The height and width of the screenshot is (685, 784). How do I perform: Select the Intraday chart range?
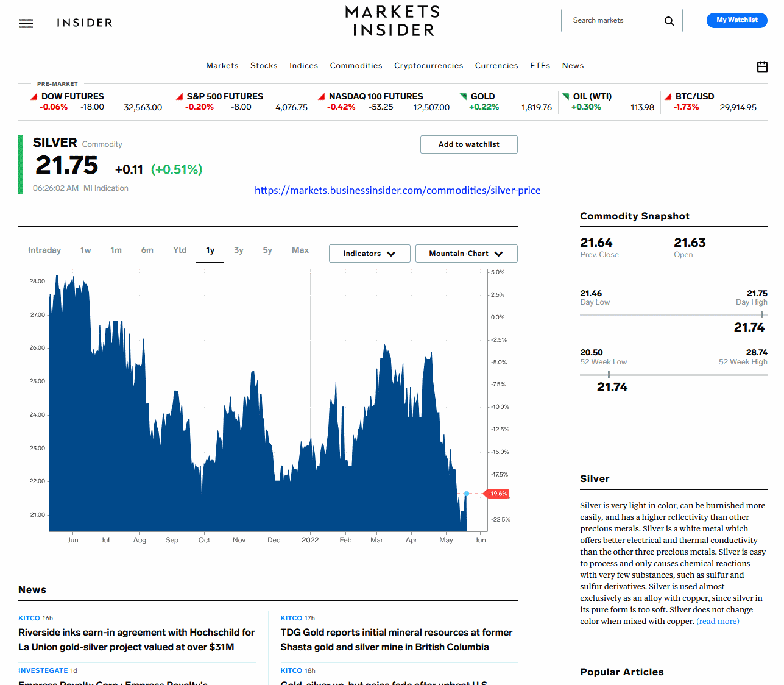pos(44,250)
